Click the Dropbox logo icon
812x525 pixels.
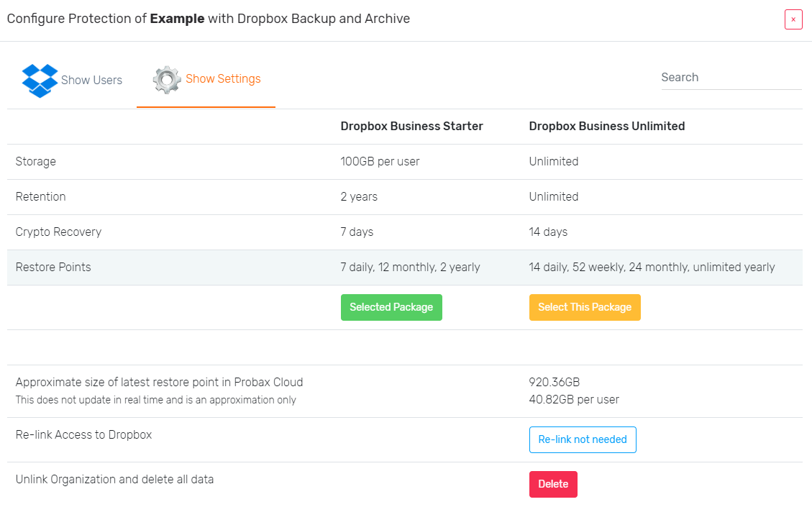click(x=40, y=81)
